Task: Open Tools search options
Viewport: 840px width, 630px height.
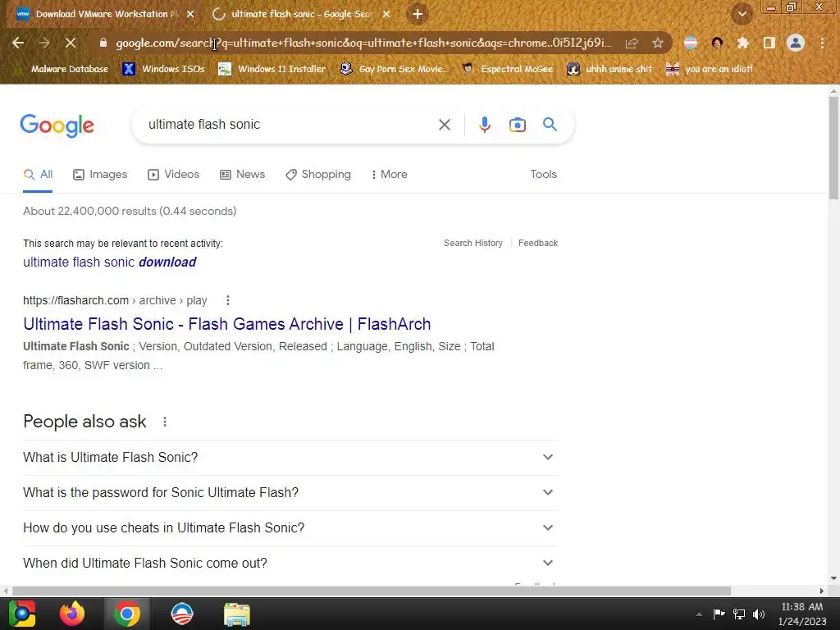Action: [543, 175]
